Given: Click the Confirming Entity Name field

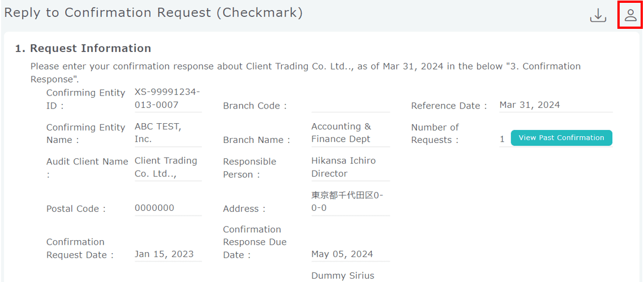Looking at the screenshot, I should tap(168, 133).
